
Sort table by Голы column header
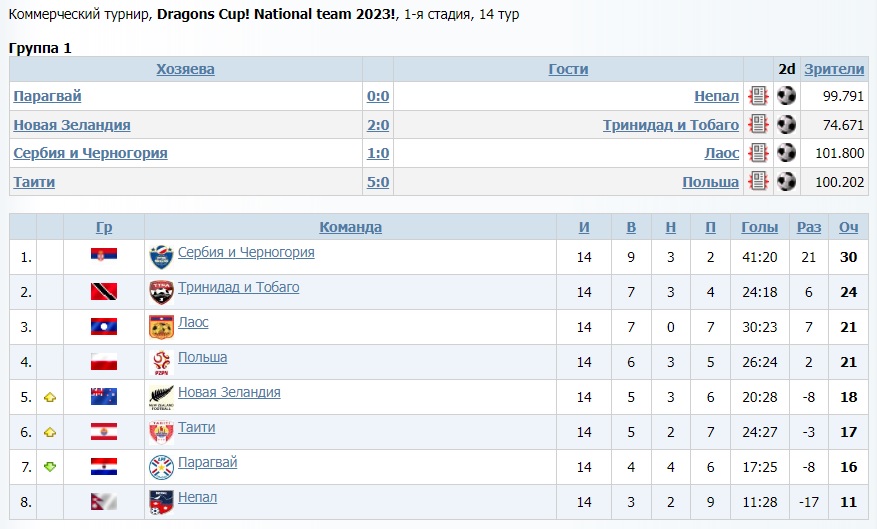pyautogui.click(x=759, y=227)
